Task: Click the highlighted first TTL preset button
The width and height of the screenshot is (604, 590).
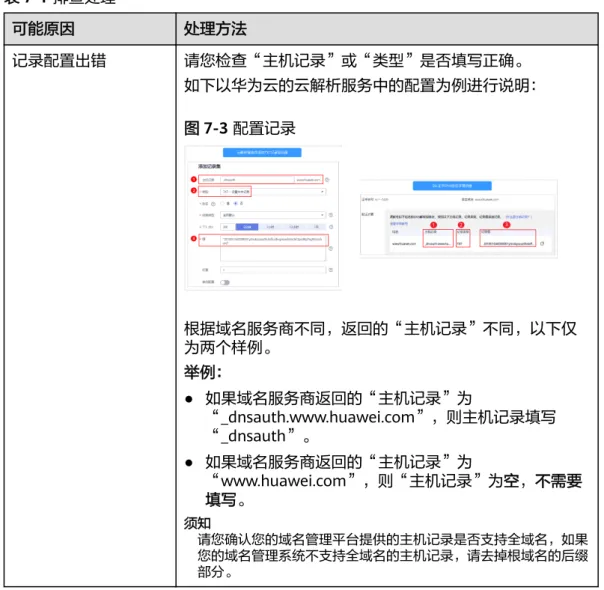Action: pos(247,227)
